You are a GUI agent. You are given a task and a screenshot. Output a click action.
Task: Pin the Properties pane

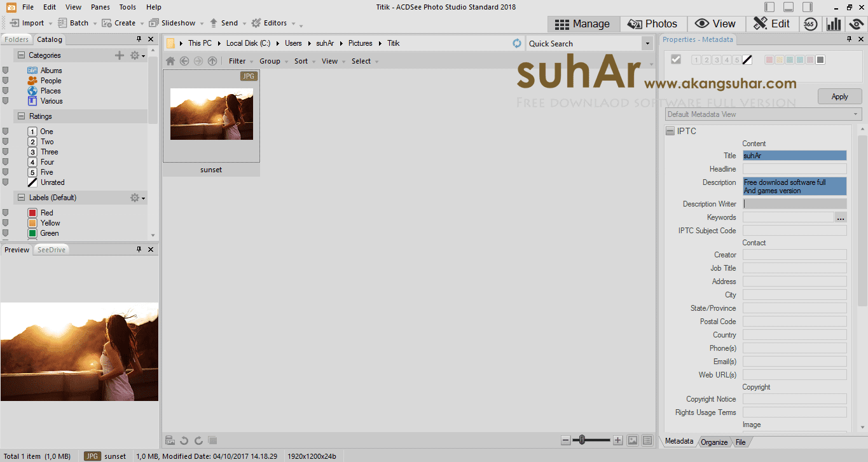[850, 39]
